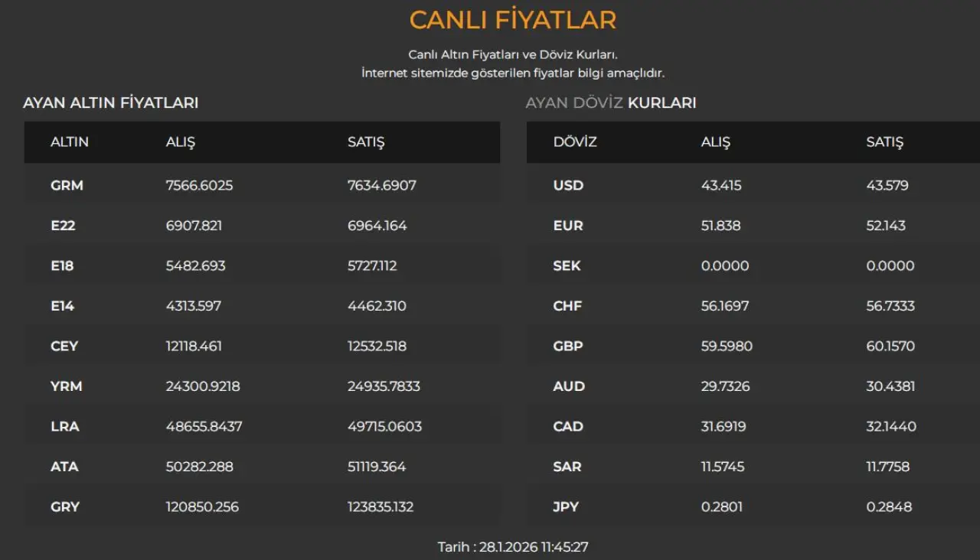Select the GRM gold row label
The width and height of the screenshot is (980, 560).
67,186
